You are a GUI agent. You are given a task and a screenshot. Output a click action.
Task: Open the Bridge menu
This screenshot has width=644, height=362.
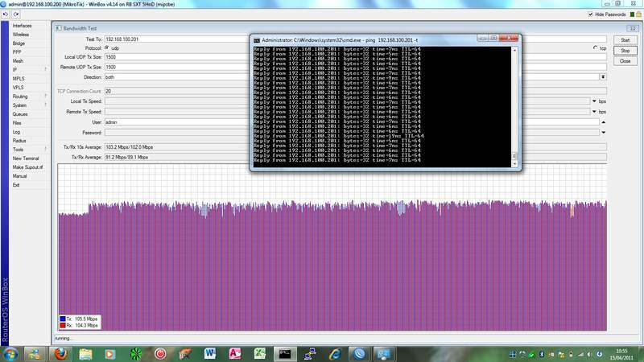click(19, 43)
